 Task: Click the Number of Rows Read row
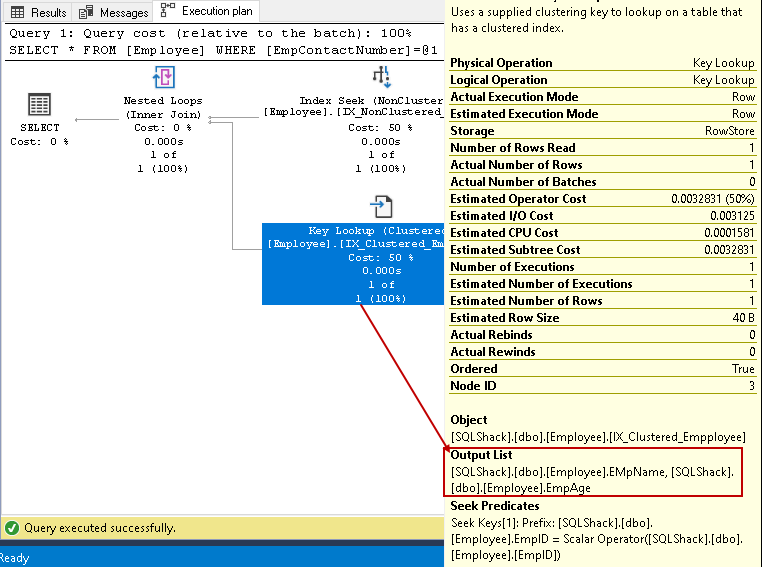pyautogui.click(x=603, y=148)
